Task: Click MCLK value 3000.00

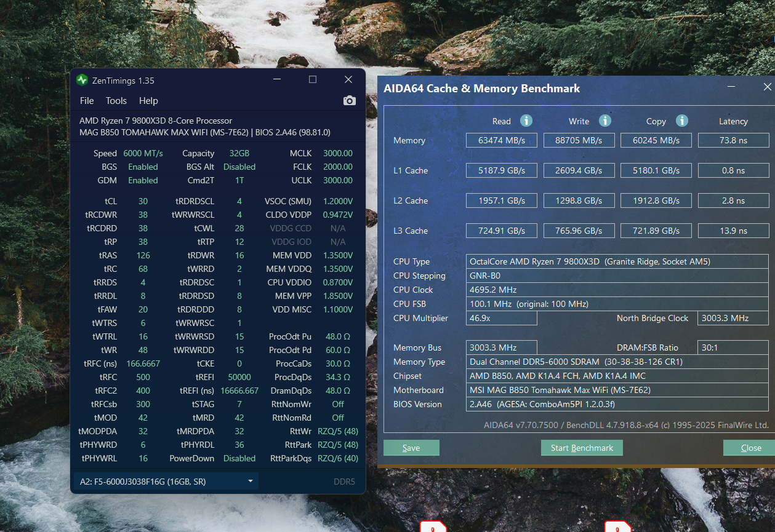Action: 338,153
